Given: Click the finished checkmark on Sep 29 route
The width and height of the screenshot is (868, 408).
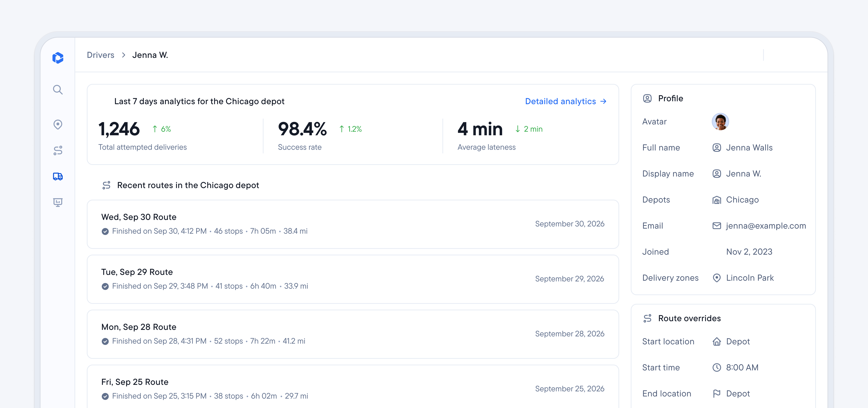Looking at the screenshot, I should 105,286.
